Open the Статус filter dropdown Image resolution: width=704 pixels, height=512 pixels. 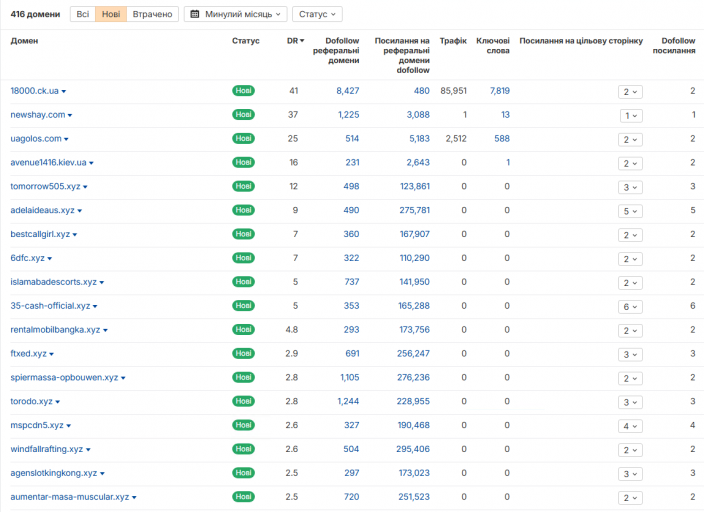(317, 14)
